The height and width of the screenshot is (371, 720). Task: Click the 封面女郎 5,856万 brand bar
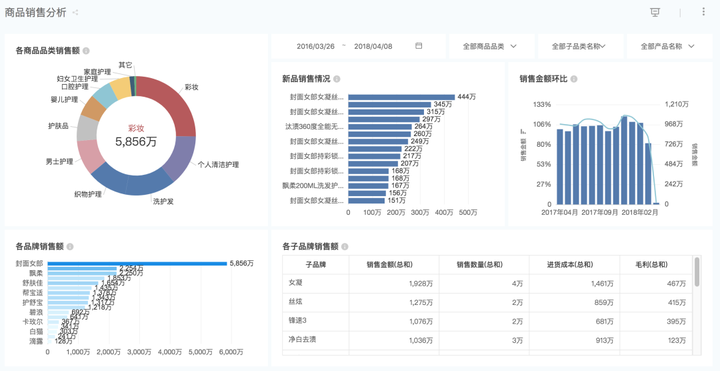coord(137,264)
